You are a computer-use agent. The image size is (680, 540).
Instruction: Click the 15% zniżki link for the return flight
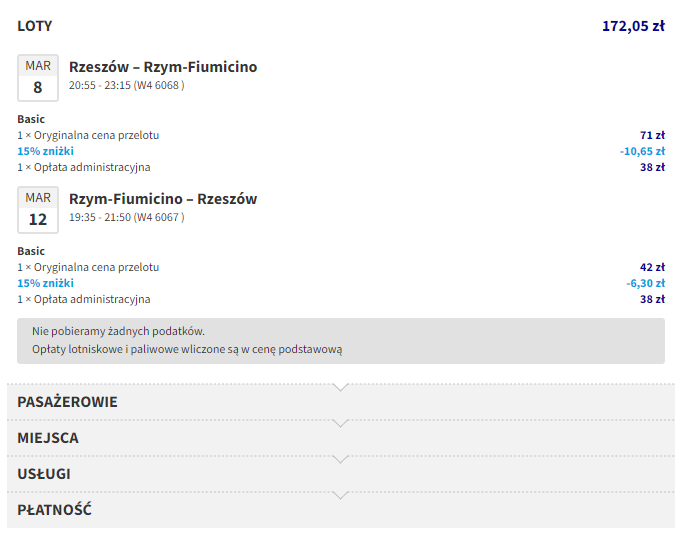pos(45,283)
